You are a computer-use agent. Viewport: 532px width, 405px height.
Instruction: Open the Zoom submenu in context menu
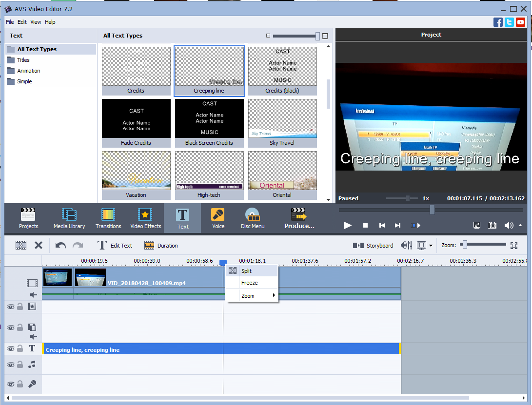(248, 296)
